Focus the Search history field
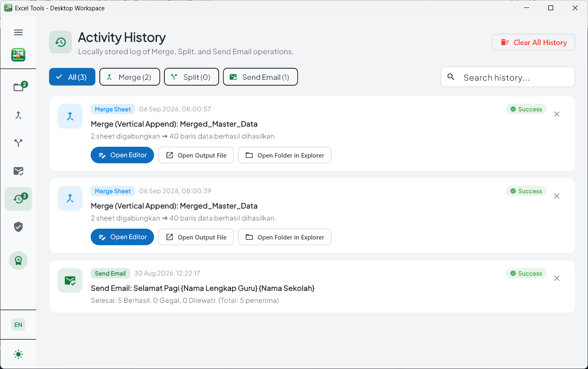Screen dimensions: 588x369 click(x=508, y=77)
